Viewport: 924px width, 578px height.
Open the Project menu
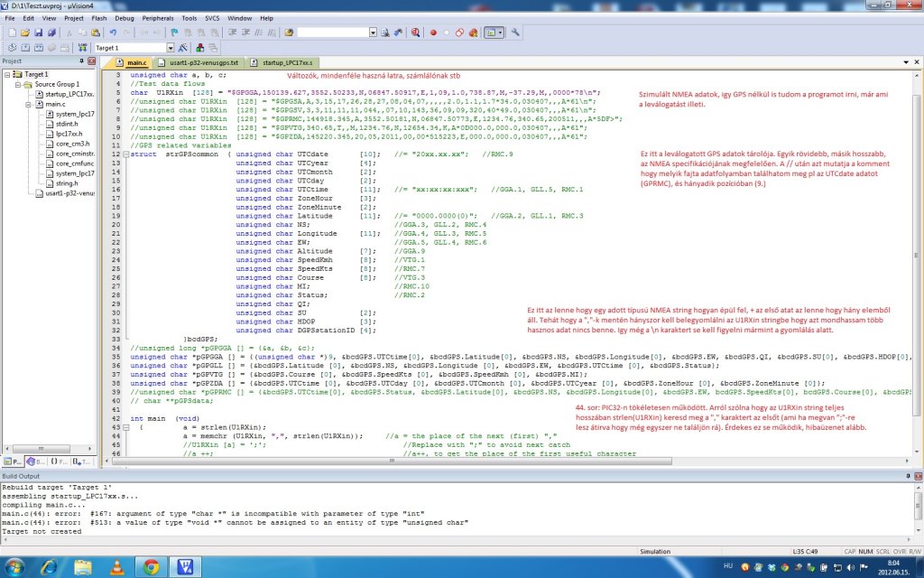[74, 18]
